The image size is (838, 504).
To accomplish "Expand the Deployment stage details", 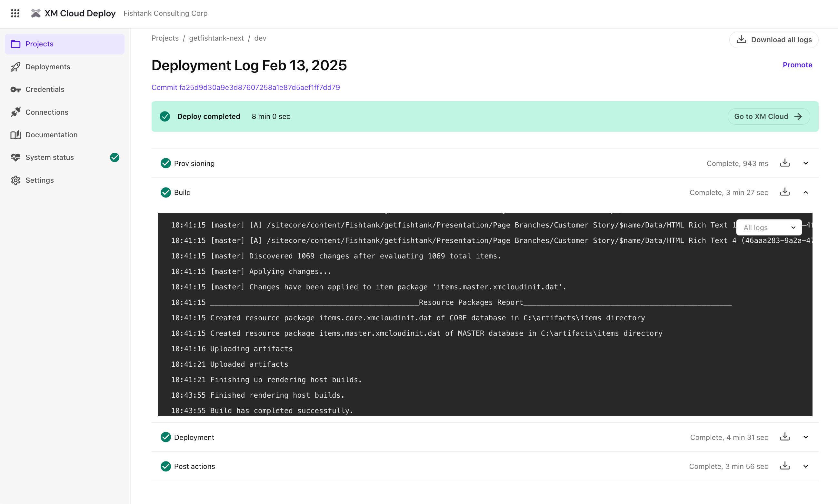I will tap(806, 437).
